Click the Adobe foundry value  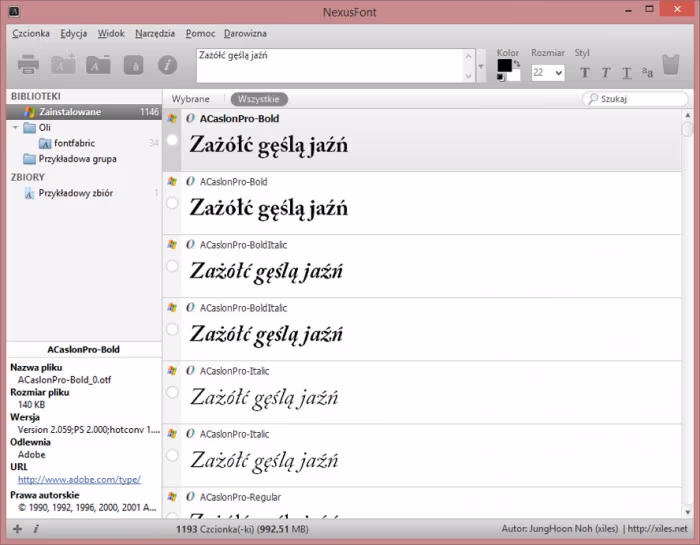pyautogui.click(x=31, y=454)
